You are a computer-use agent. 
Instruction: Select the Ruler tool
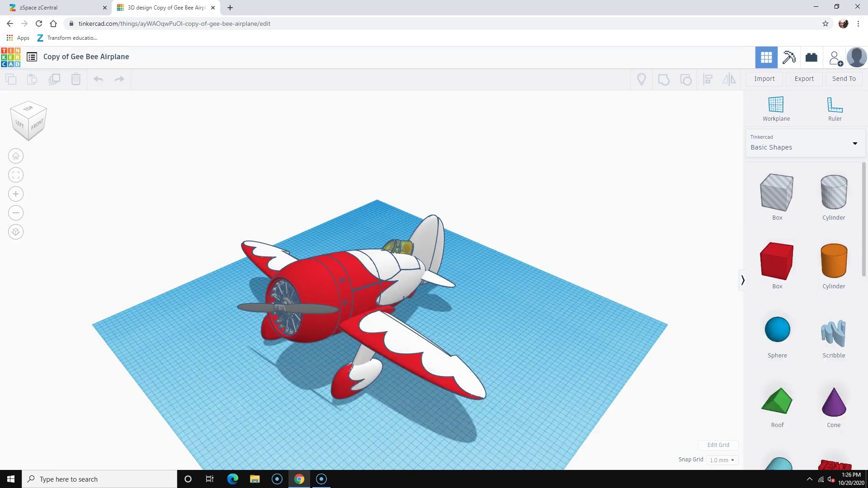click(834, 105)
